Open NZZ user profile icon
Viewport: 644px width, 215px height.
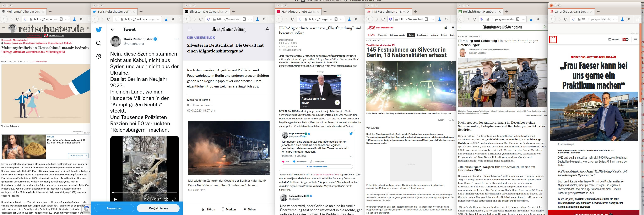(x=267, y=29)
